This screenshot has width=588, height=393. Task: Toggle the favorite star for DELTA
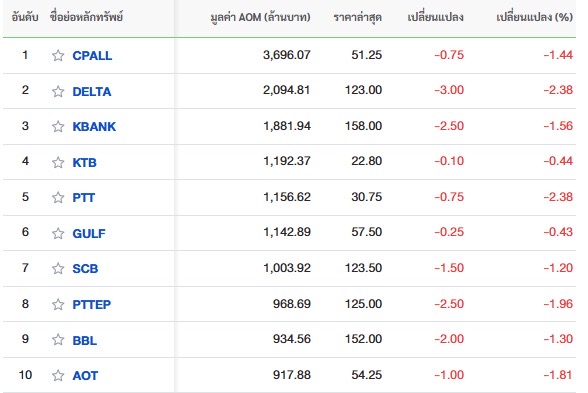(58, 91)
